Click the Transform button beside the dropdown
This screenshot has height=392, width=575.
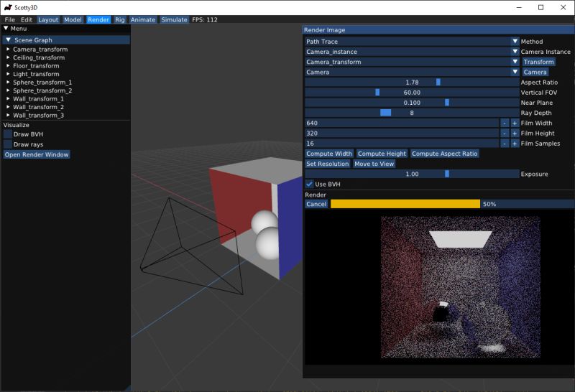pos(538,62)
